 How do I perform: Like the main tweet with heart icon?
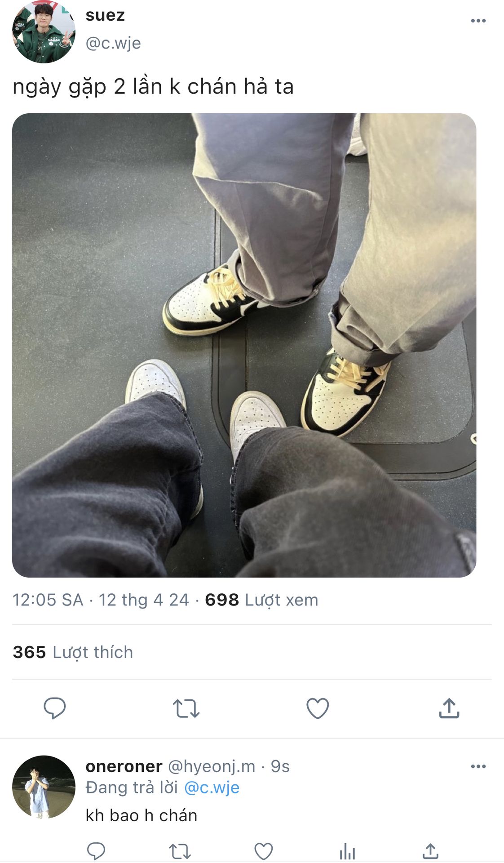(x=318, y=708)
